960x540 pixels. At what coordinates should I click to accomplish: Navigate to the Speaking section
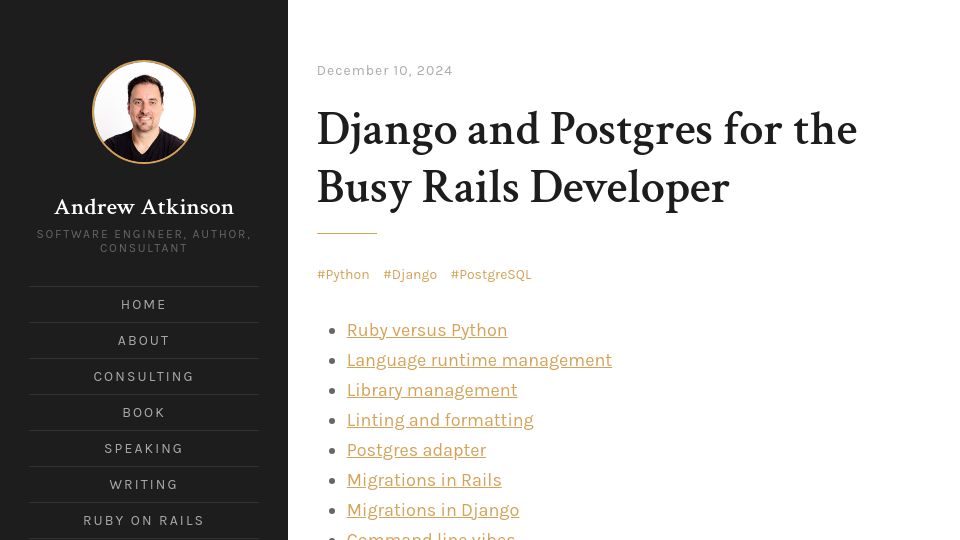144,449
